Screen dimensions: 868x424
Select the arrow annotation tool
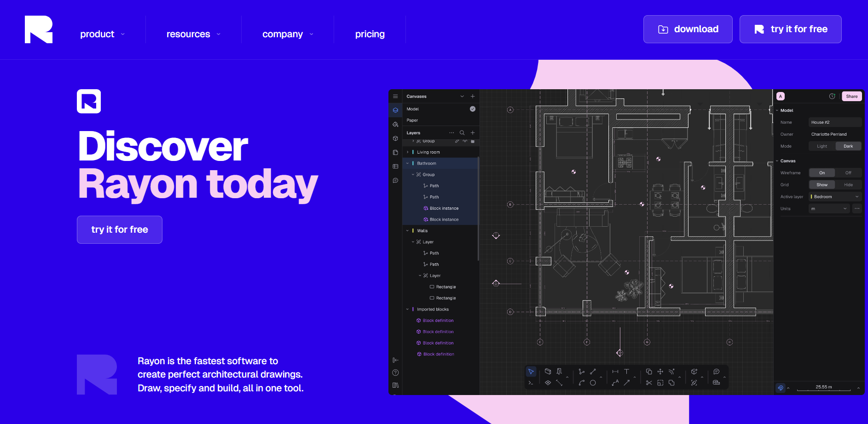click(x=626, y=383)
